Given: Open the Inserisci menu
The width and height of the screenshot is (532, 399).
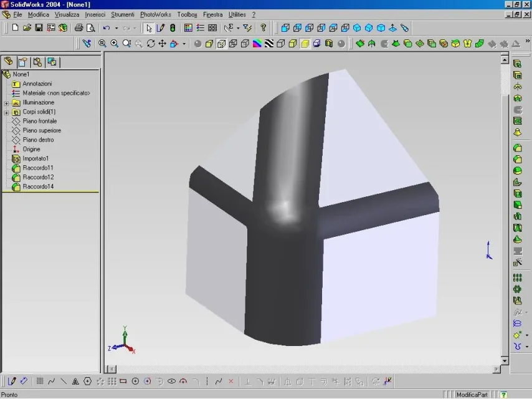Looking at the screenshot, I should pyautogui.click(x=95, y=14).
